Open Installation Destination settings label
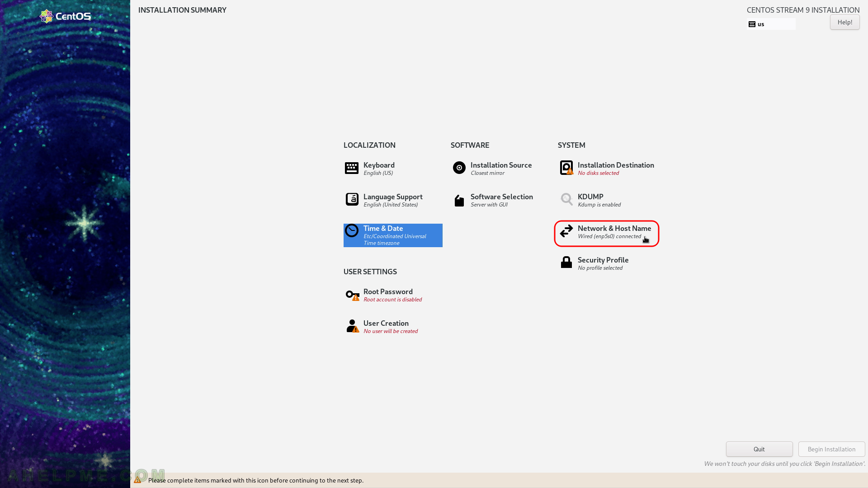The height and width of the screenshot is (488, 868). pyautogui.click(x=616, y=165)
